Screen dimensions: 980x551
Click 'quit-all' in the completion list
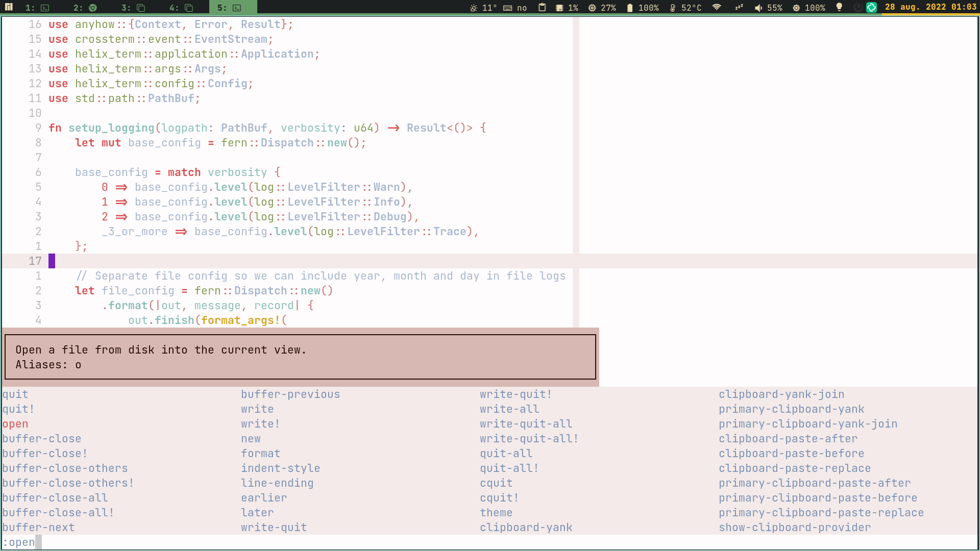coord(506,454)
